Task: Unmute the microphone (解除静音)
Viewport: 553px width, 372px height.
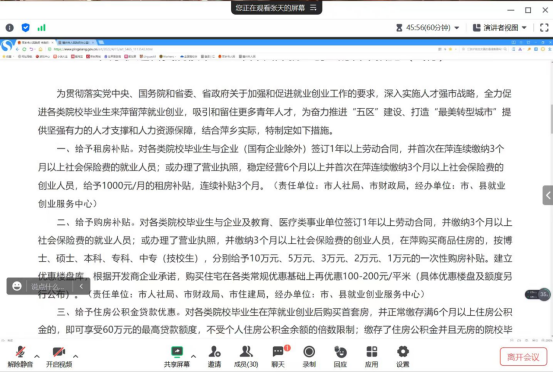Action: point(20,357)
